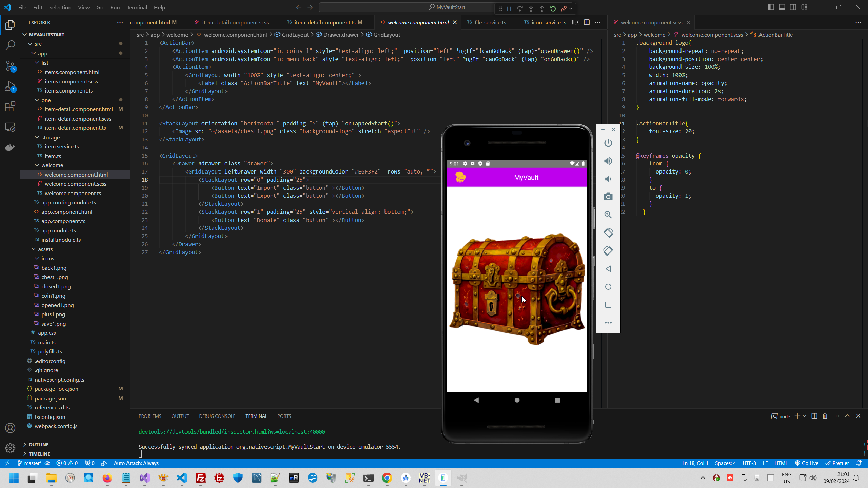
Task: Click the chest image in emulator
Action: pos(517,288)
